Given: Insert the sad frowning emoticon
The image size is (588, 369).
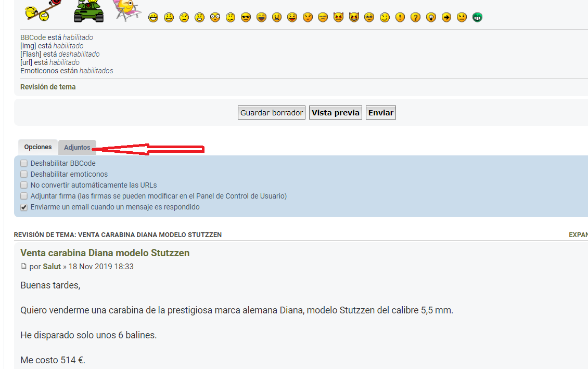Looking at the screenshot, I should pos(184,18).
